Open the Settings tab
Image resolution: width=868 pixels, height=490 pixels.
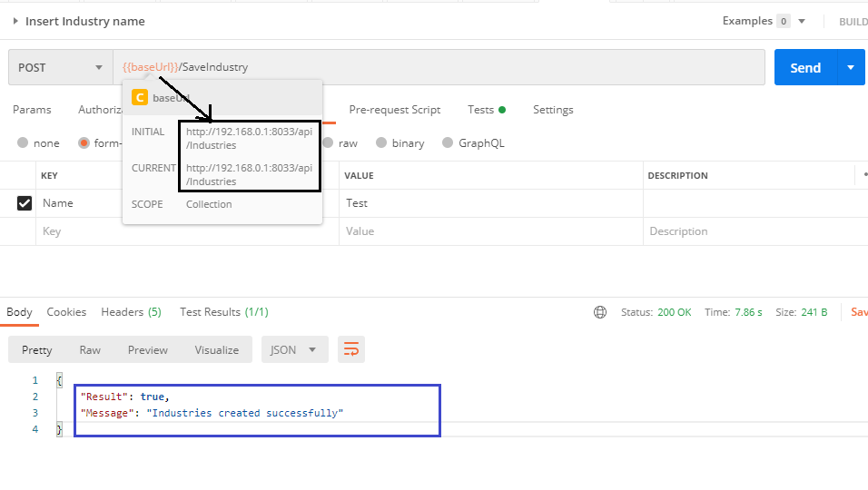553,110
